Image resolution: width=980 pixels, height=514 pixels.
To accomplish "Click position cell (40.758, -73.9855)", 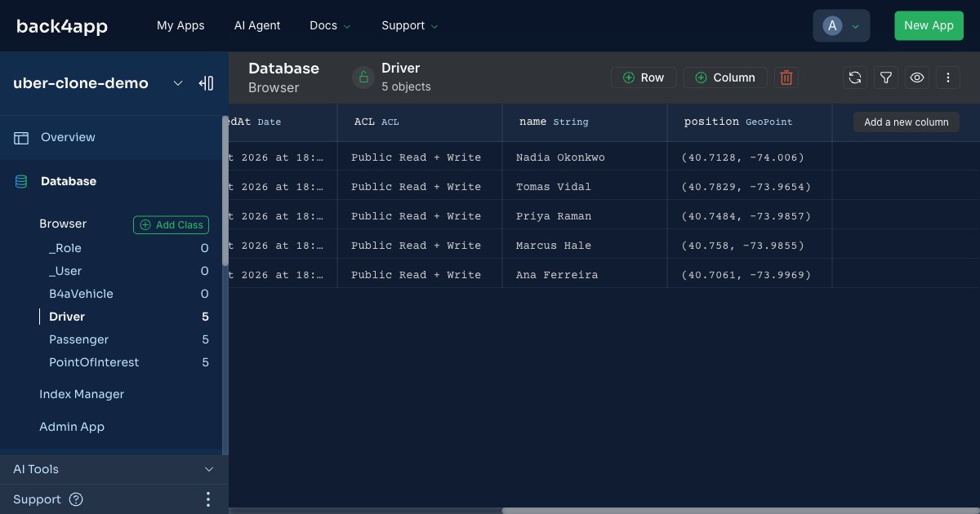I will [x=750, y=246].
